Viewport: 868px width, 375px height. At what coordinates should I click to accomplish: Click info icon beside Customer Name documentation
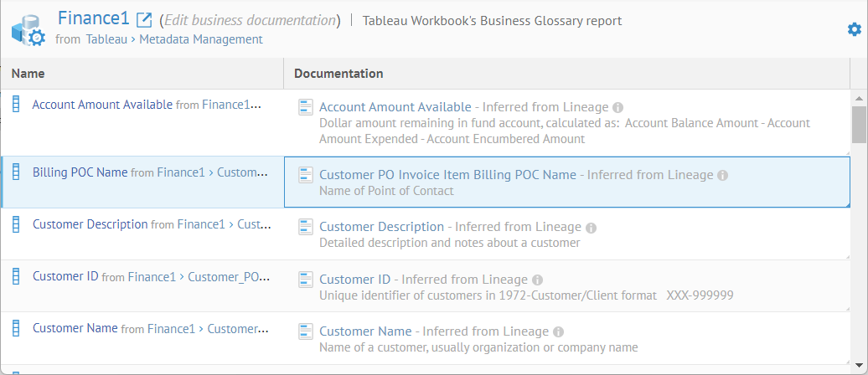point(559,331)
